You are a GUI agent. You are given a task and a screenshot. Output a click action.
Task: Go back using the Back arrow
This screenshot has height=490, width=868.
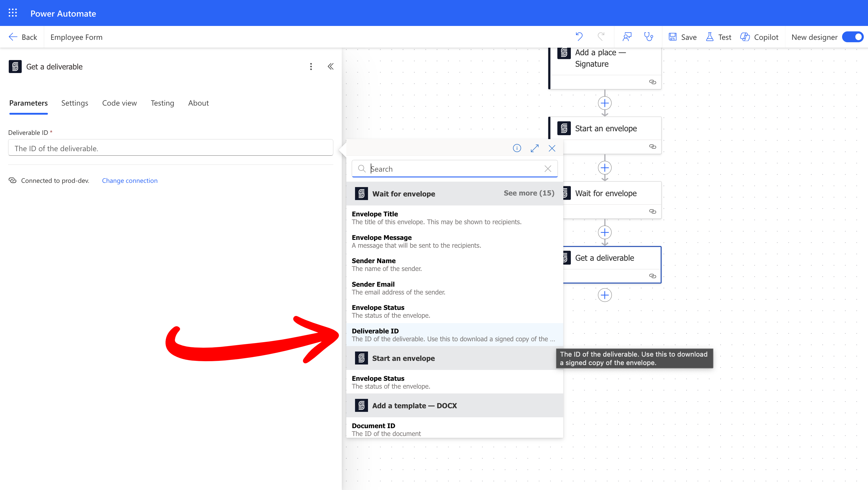pyautogui.click(x=23, y=37)
